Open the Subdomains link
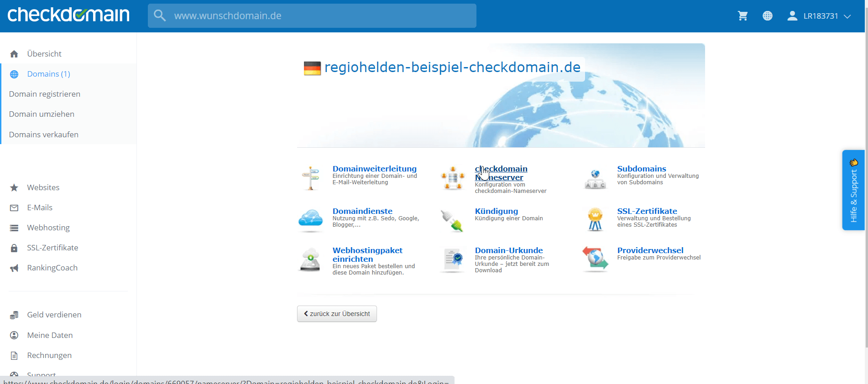The width and height of the screenshot is (868, 384). pos(642,169)
